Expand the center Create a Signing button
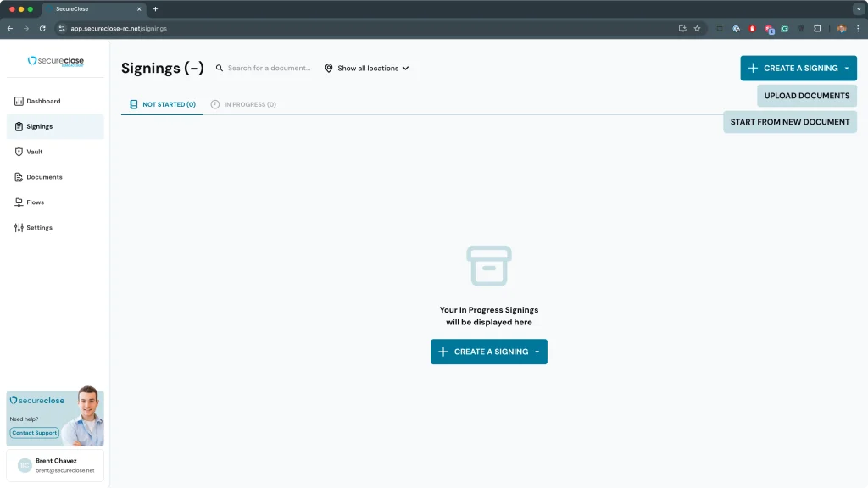Viewport: 868px width, 488px height. tap(489, 352)
